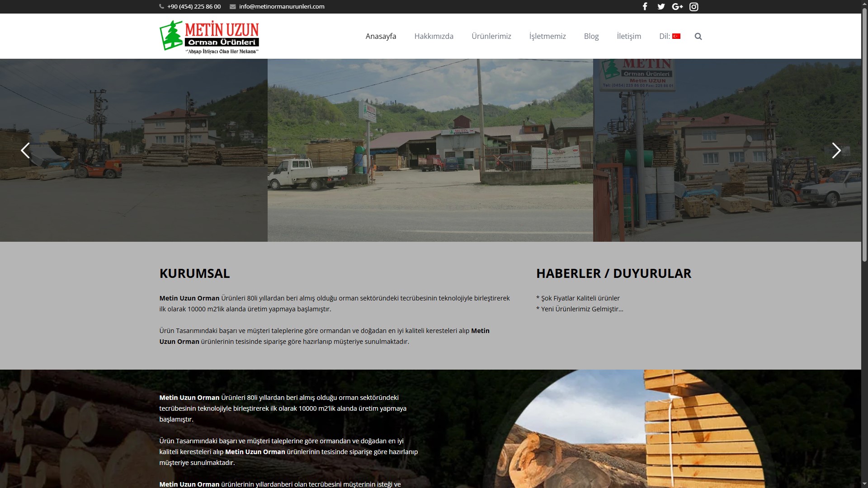Click the circular stacked timber image
The width and height of the screenshot is (868, 488).
tap(631, 429)
